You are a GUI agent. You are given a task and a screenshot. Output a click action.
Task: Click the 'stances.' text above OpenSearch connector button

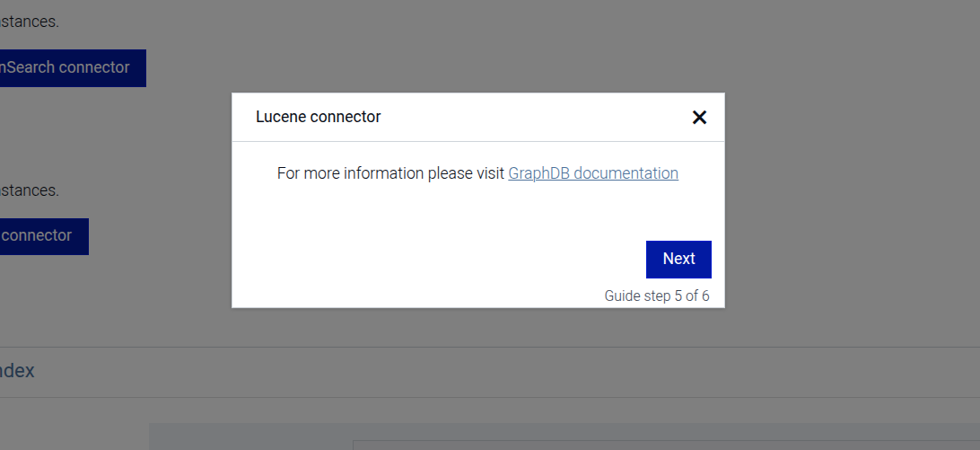30,22
